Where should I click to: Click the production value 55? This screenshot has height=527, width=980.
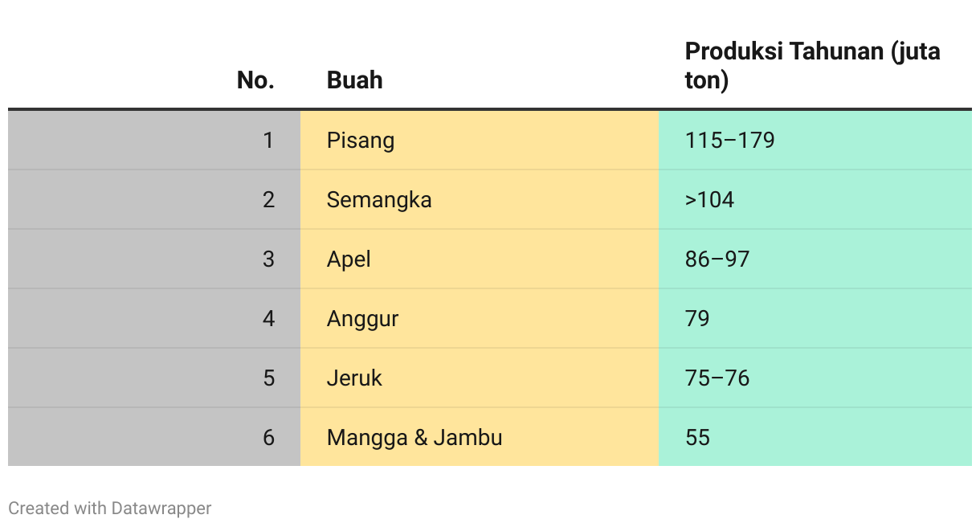(698, 438)
